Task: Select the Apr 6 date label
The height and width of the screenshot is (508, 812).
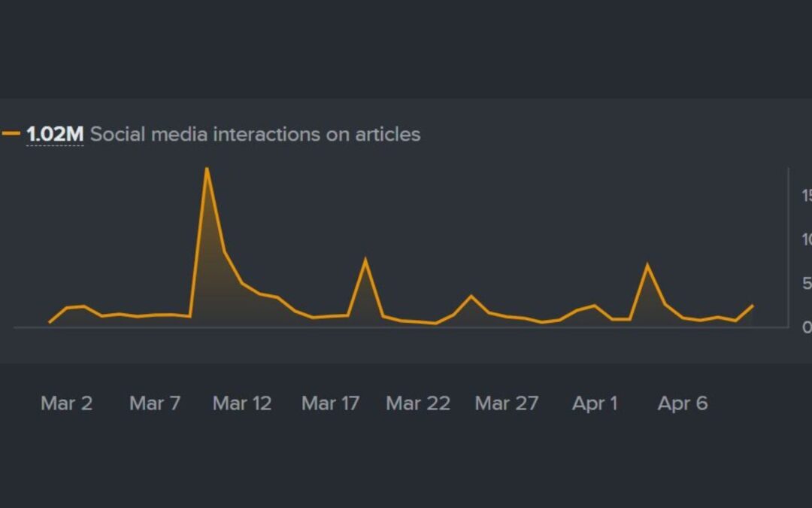Action: (682, 403)
